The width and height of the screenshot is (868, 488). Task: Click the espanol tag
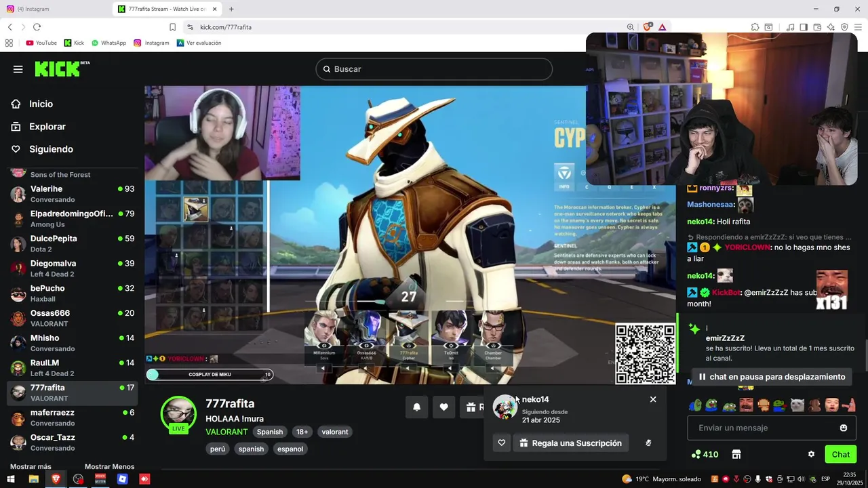click(x=290, y=449)
